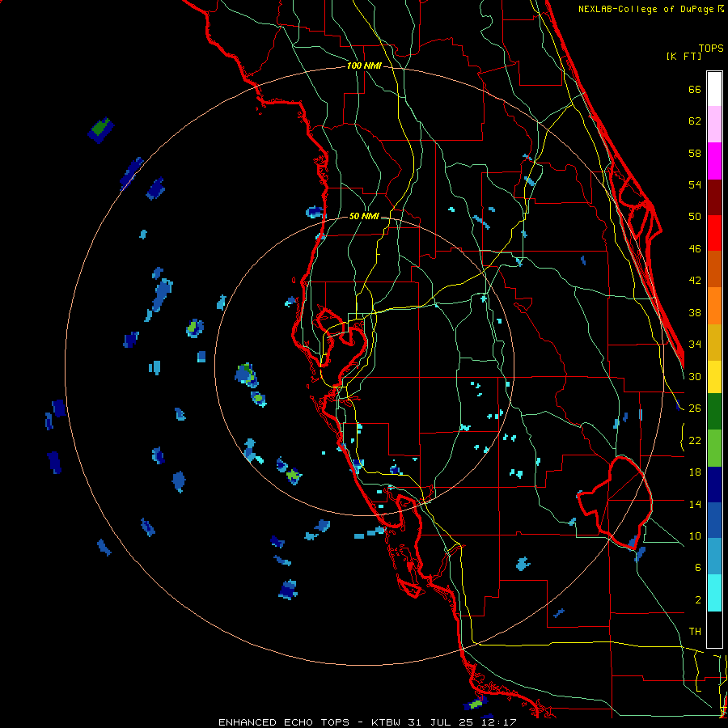Pick the dark green legend swatch
Viewport: 728px width, 728px height.
click(714, 412)
